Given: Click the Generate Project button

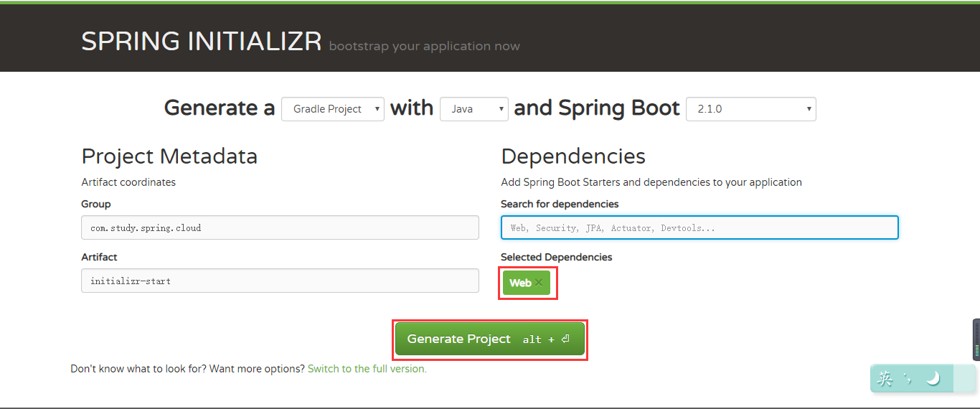Looking at the screenshot, I should [x=490, y=339].
